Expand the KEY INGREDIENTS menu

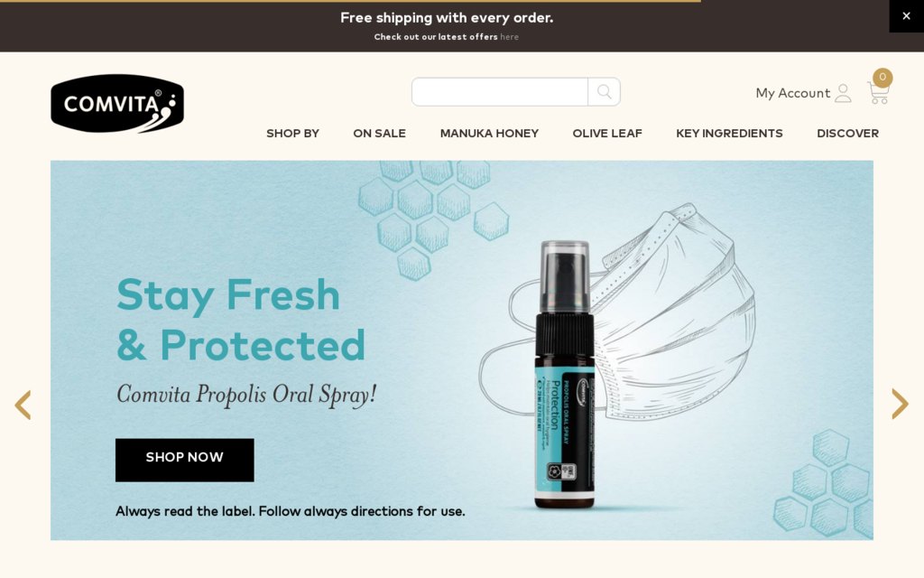pyautogui.click(x=729, y=134)
